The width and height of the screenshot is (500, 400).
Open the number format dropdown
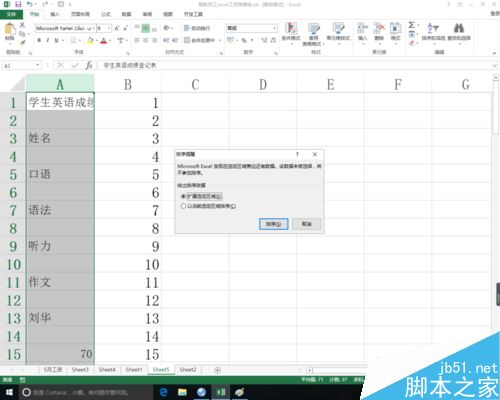tap(274, 28)
